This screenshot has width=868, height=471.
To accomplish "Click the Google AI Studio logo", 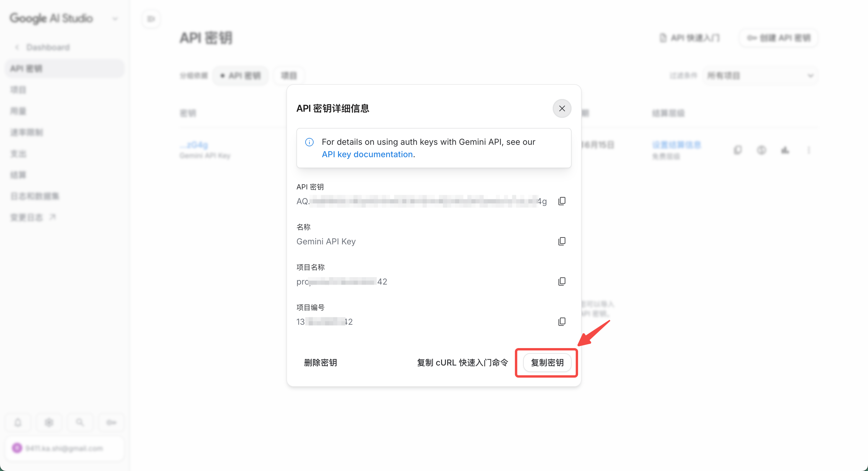I will point(51,18).
